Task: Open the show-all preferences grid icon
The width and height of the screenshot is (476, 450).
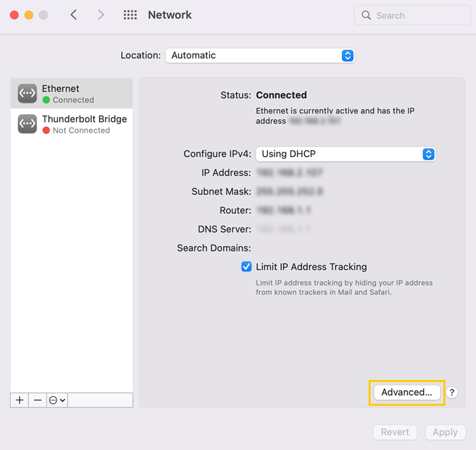Action: coord(130,15)
